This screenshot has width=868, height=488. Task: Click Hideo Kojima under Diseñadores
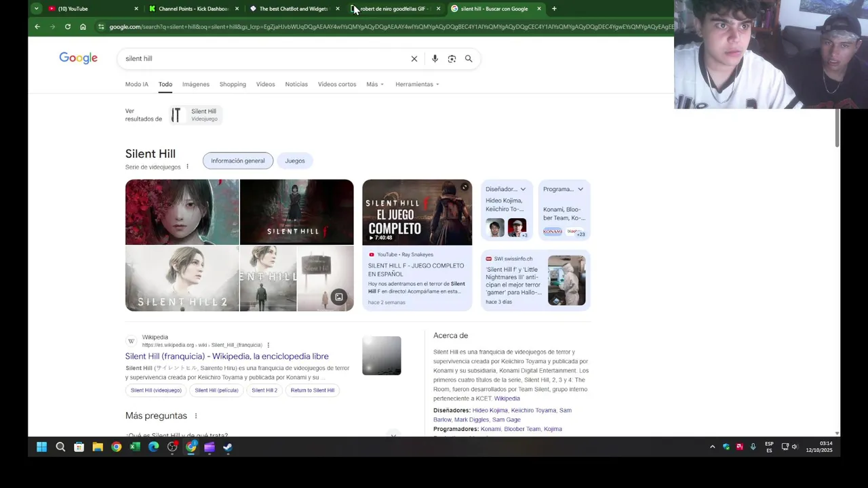click(490, 411)
